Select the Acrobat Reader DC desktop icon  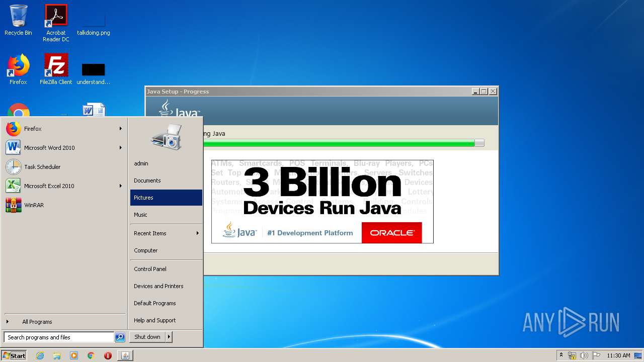(56, 23)
